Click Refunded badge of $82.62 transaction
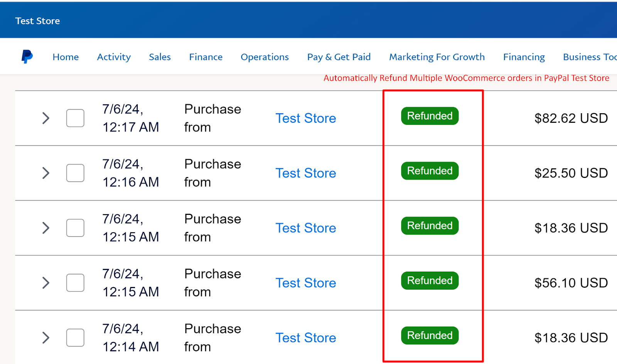 (430, 116)
